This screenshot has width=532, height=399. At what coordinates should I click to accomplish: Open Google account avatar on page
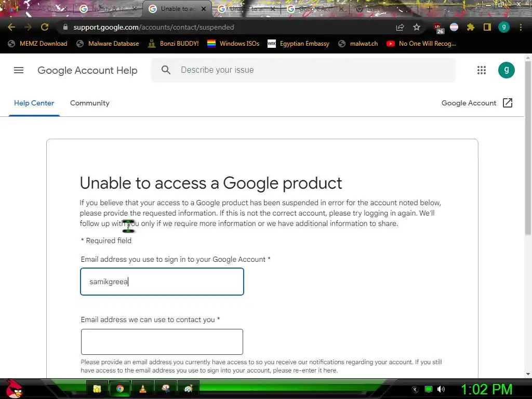click(x=506, y=70)
